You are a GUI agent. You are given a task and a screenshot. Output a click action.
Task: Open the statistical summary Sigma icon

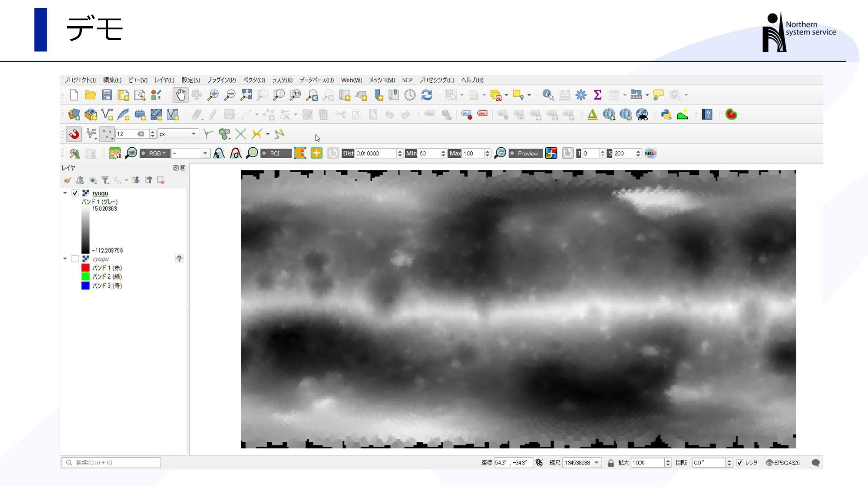pos(598,95)
